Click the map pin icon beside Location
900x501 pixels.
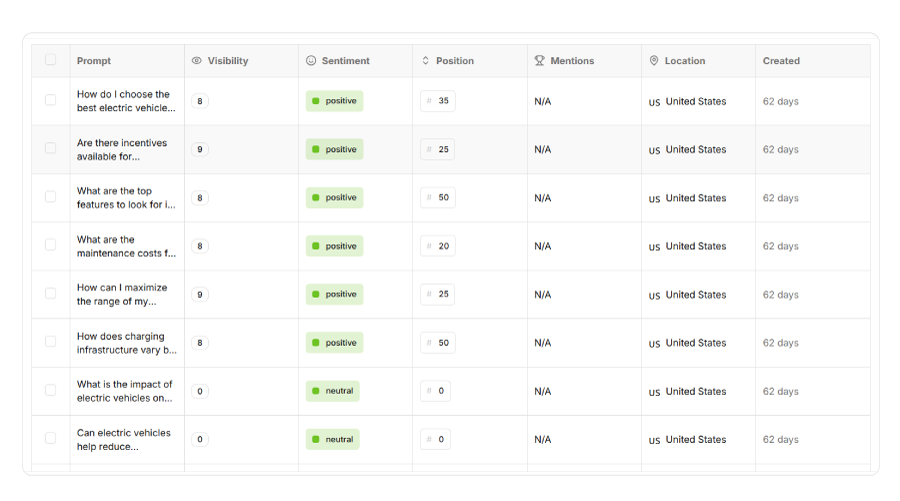pos(654,61)
